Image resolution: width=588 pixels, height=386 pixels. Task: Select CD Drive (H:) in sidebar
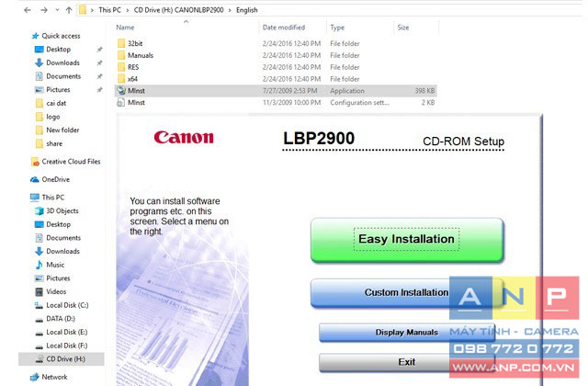(x=62, y=359)
